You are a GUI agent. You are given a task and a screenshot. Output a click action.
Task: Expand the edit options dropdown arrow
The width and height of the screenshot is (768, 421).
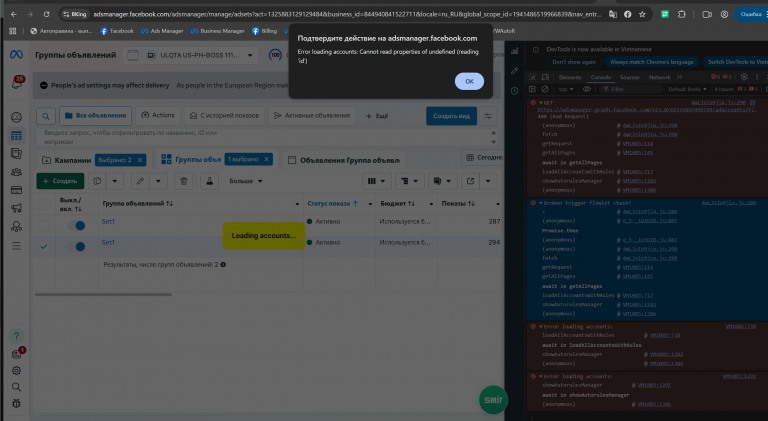pyautogui.click(x=158, y=181)
